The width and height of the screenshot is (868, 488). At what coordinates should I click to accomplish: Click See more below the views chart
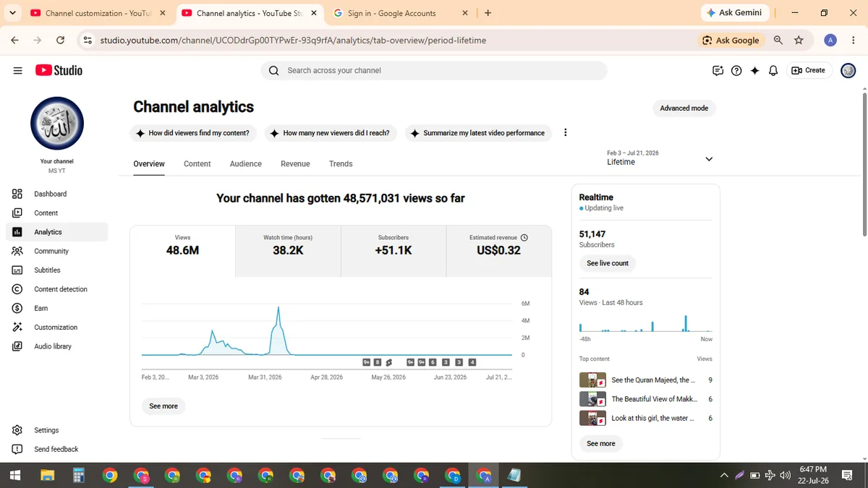pyautogui.click(x=163, y=406)
